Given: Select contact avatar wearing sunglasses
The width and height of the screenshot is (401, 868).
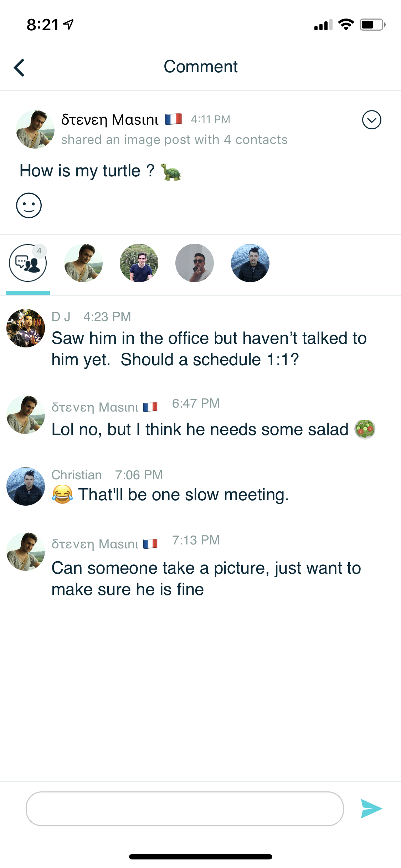Looking at the screenshot, I should coord(195,263).
